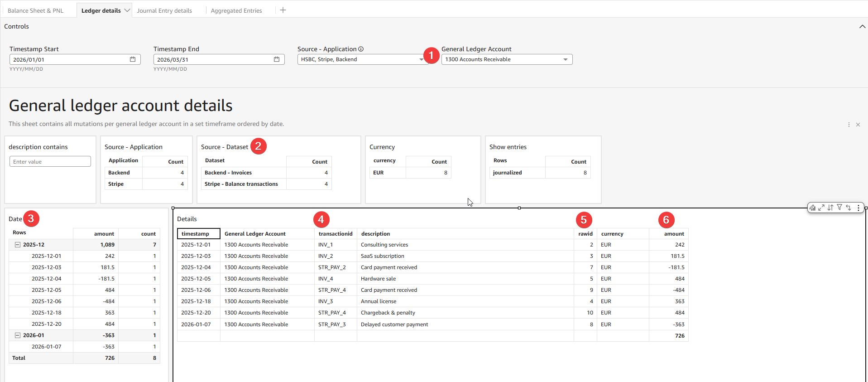The image size is (868, 382).
Task: Open sort options for the Details table
Action: pos(830,208)
